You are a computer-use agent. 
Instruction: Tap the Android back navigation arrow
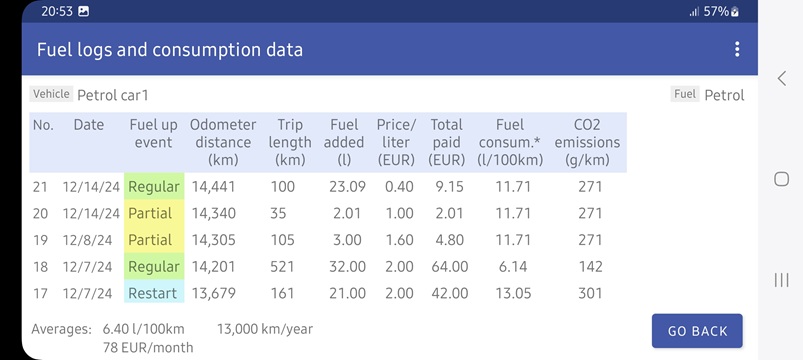[x=781, y=78]
